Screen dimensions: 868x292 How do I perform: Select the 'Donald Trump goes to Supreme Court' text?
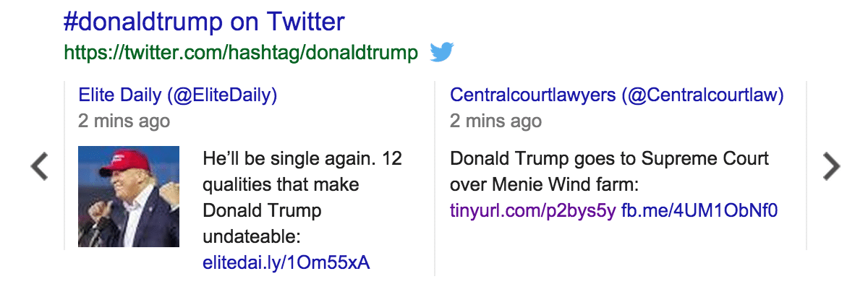coord(609,158)
